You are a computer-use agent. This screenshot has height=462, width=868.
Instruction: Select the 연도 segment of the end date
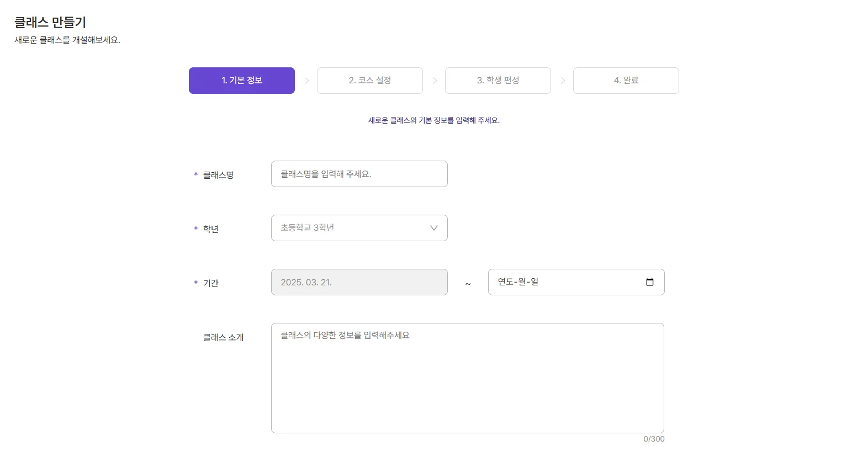(505, 282)
